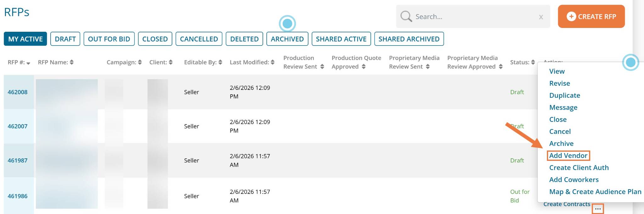Click into the Search input field

tap(472, 17)
